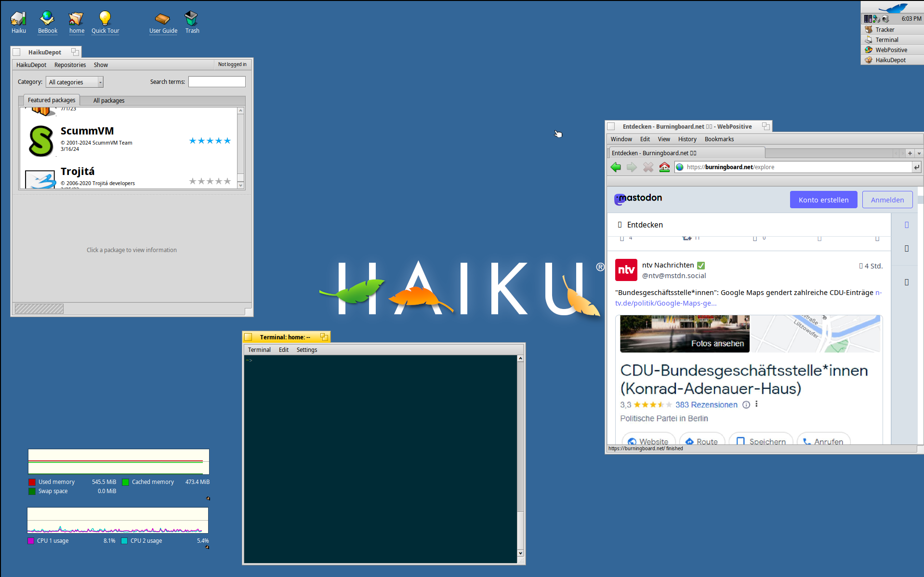Open the Terminal Settings menu
This screenshot has width=924, height=577.
(x=306, y=350)
